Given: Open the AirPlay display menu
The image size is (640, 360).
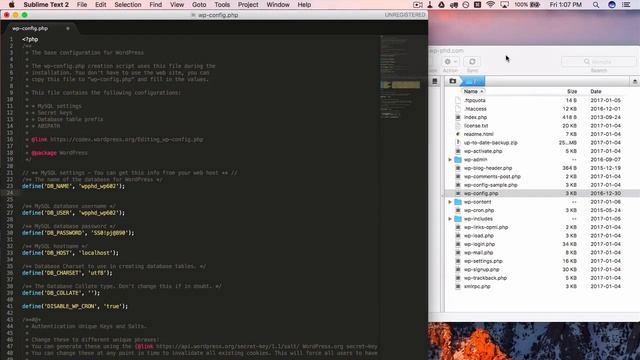Looking at the screenshot, I should pos(504,5).
